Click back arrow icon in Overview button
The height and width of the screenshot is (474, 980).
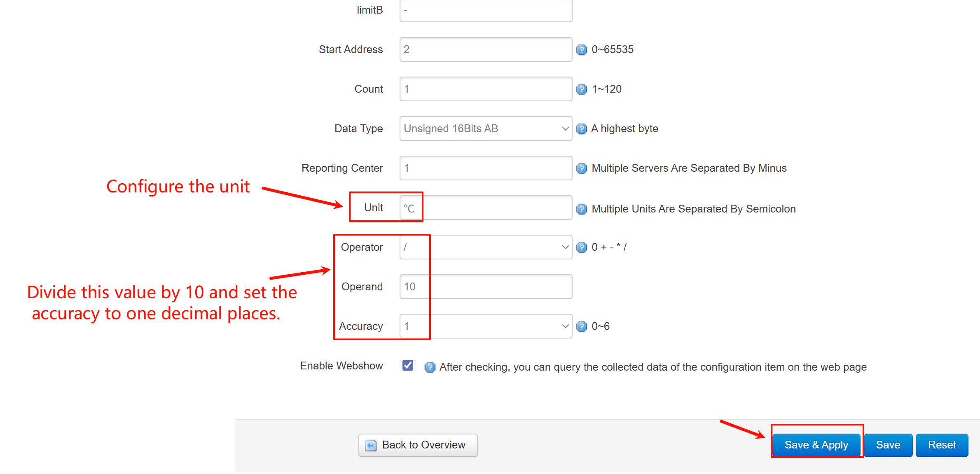371,445
